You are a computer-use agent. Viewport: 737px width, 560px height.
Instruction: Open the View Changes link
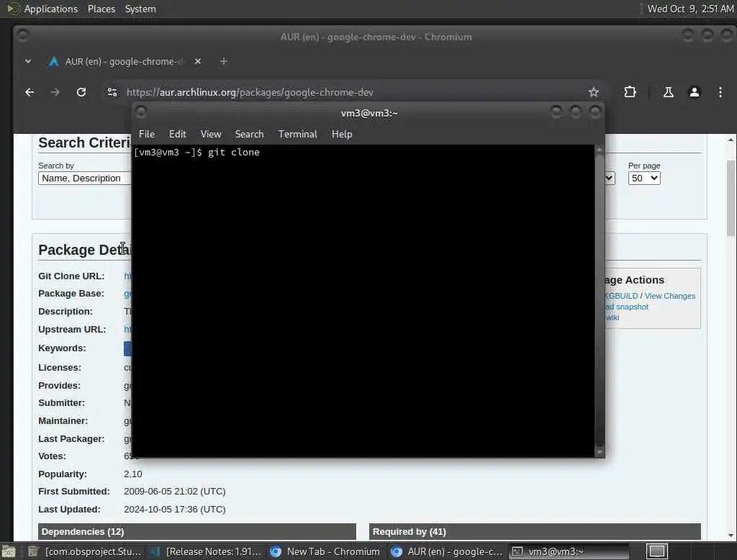[670, 296]
